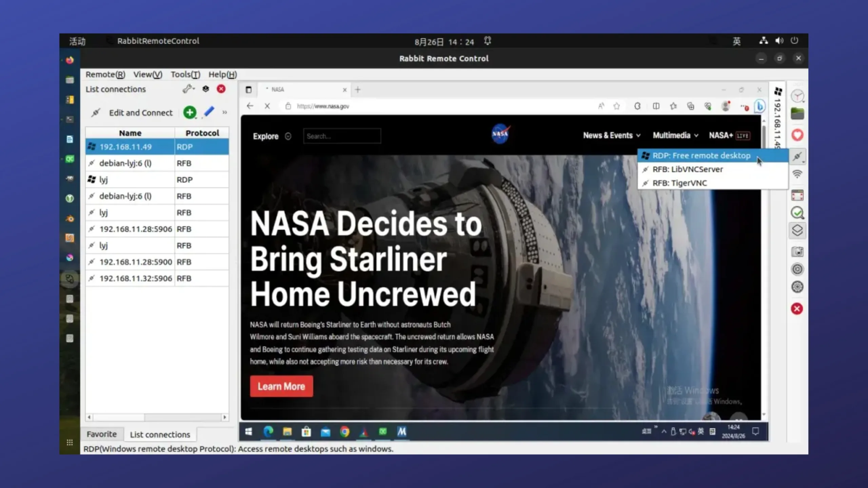This screenshot has height=488, width=868.
Task: Select the 192.168.11.32:5906 connection
Action: (157, 278)
